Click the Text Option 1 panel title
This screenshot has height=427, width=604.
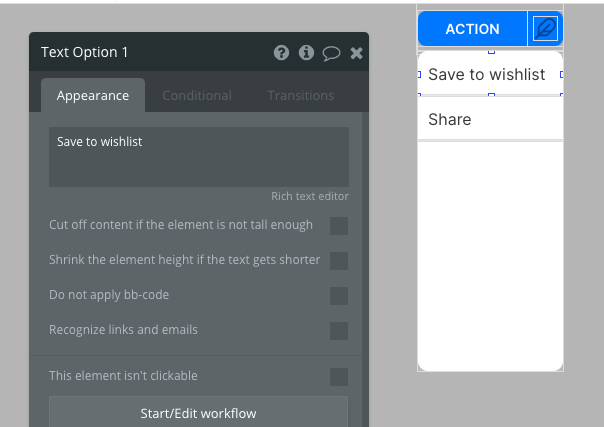pyautogui.click(x=85, y=53)
